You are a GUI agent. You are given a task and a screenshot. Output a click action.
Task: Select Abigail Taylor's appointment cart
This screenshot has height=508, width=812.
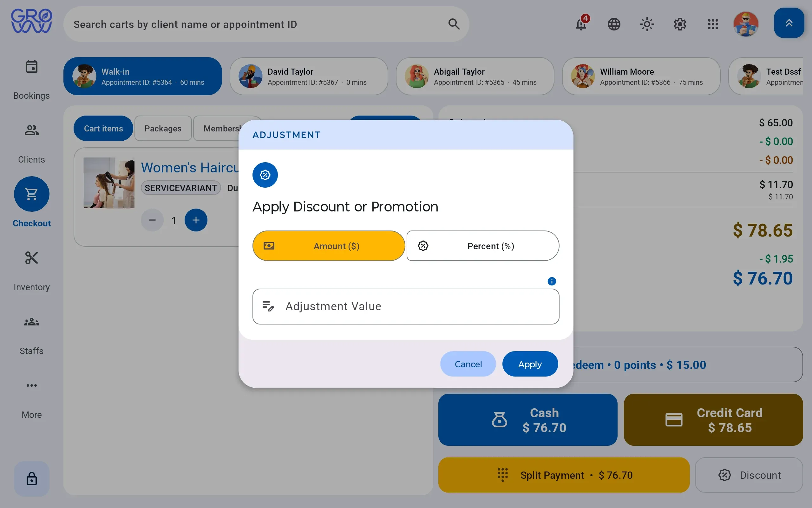point(475,76)
